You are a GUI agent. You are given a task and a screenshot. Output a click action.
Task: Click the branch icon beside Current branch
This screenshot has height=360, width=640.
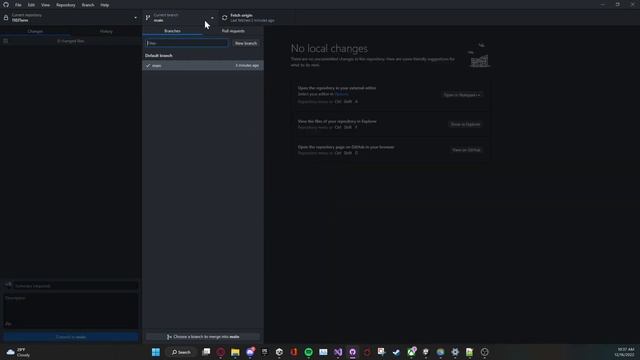tap(148, 18)
